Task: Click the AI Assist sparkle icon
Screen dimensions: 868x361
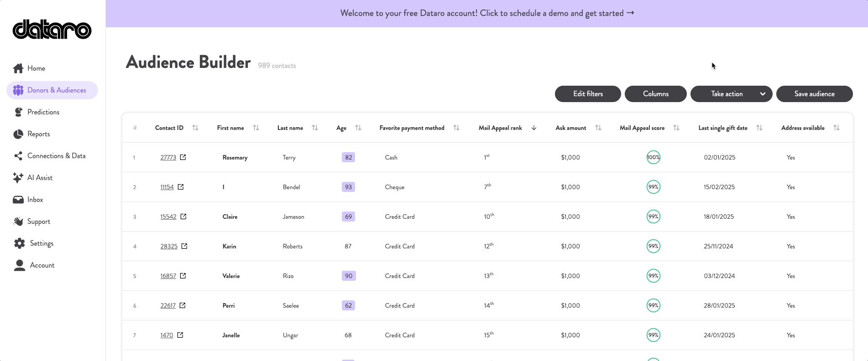Action: (x=18, y=178)
